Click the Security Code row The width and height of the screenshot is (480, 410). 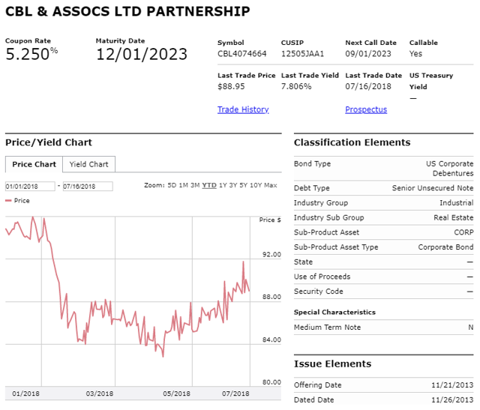[x=384, y=291]
